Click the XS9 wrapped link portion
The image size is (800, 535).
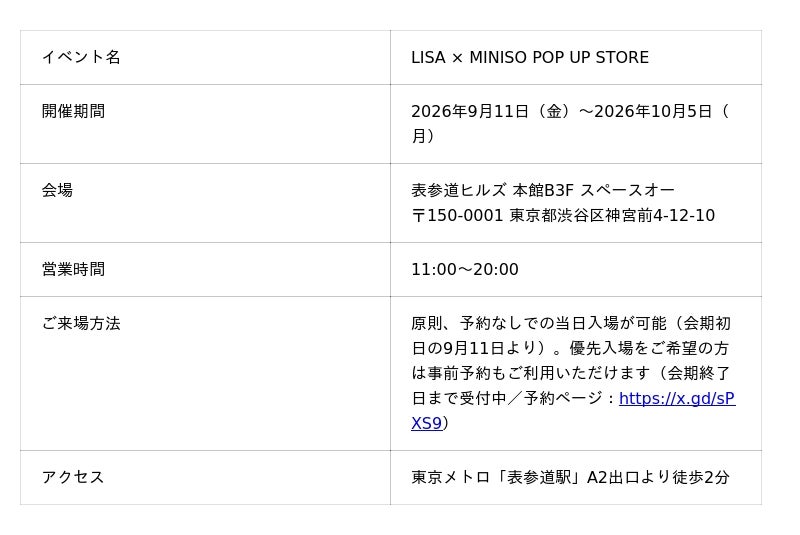427,423
